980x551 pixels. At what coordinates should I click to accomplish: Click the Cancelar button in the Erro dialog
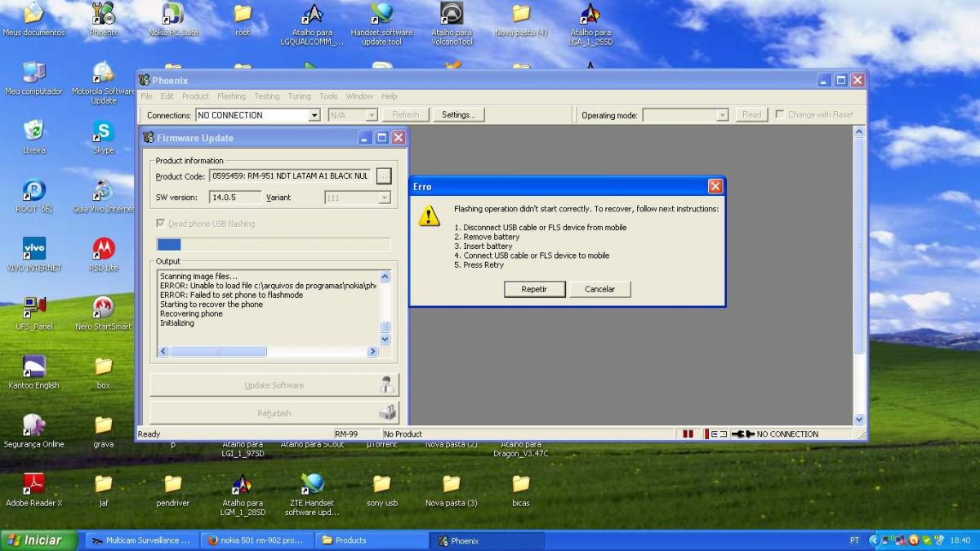[599, 289]
